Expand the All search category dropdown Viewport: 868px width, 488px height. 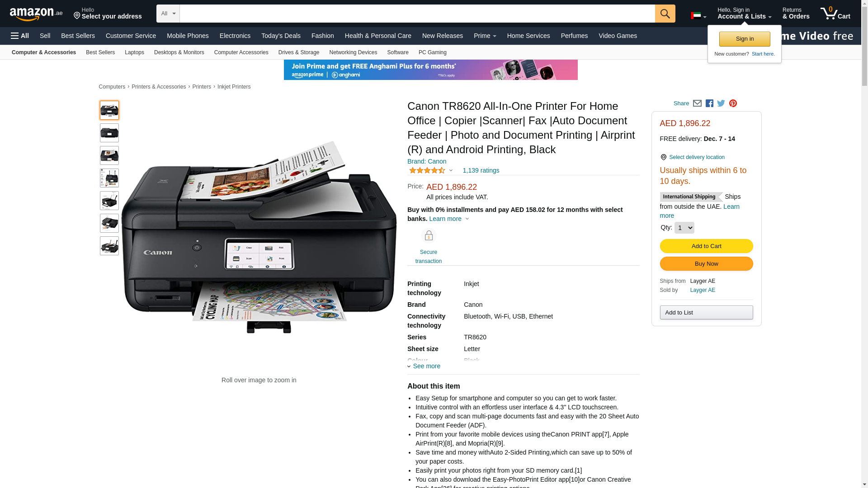coord(168,14)
